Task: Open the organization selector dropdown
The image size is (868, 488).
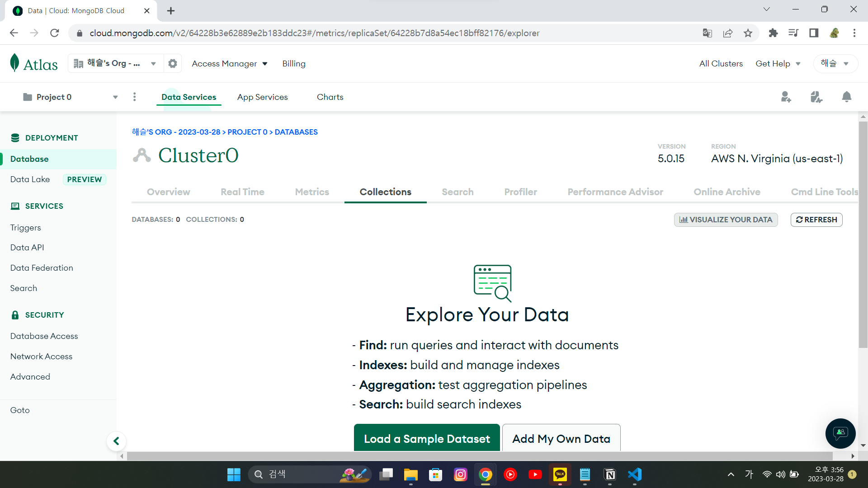Action: tap(115, 64)
